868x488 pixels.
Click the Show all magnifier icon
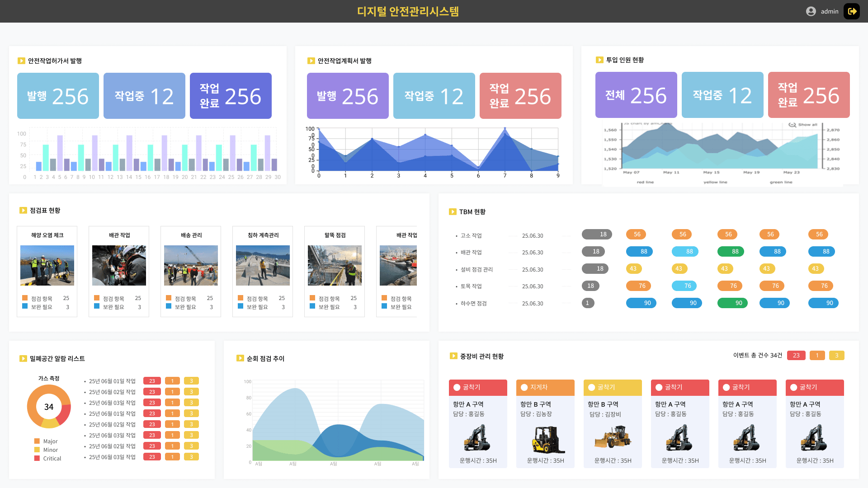coord(792,125)
